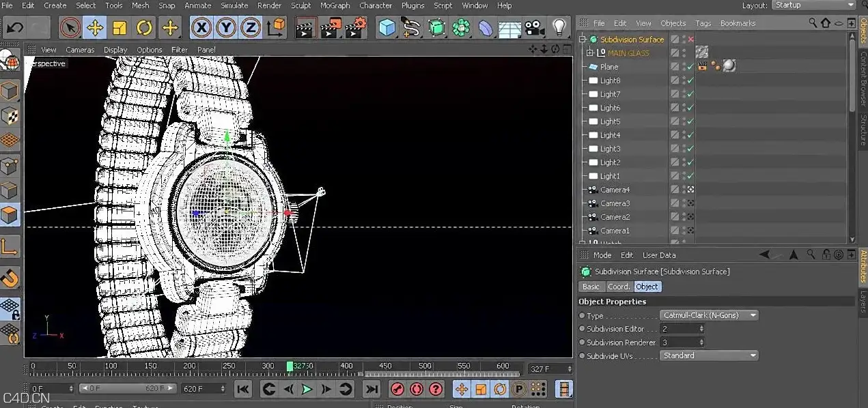Open the viewport Cameras menu

(x=80, y=50)
